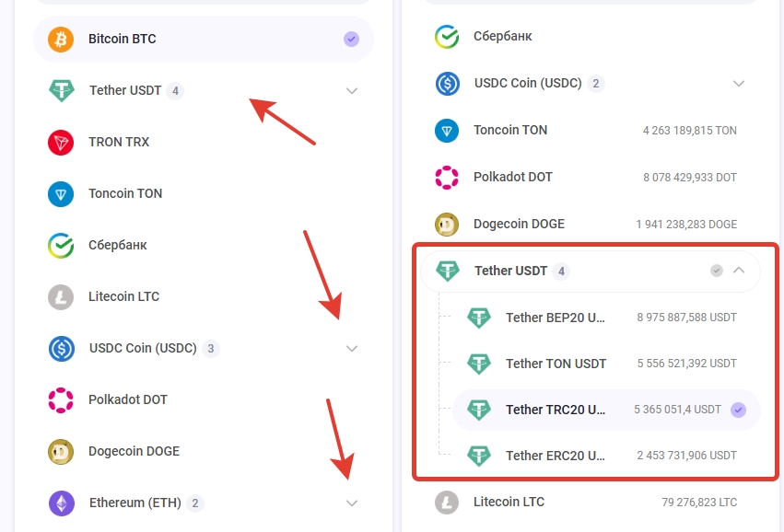Click the Bitcoin BTC coin icon

click(63, 40)
